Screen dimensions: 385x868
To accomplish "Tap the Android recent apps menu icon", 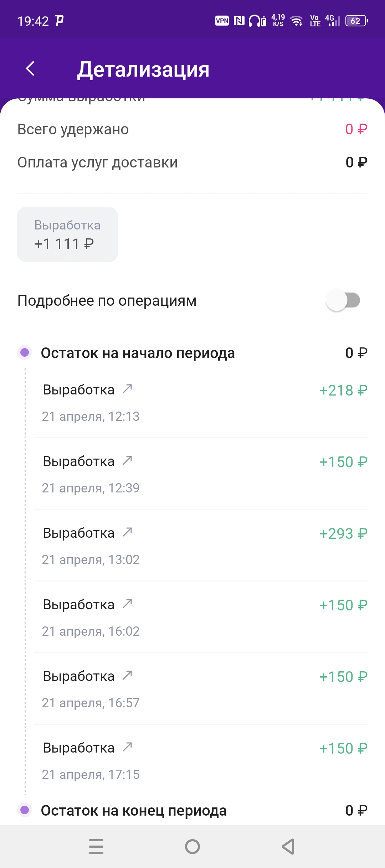I will pos(96,847).
